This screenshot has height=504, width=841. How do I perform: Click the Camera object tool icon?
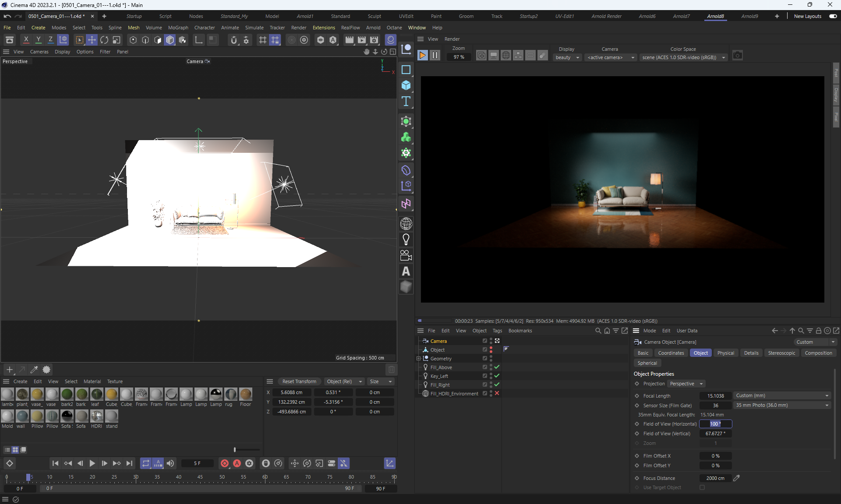tap(406, 255)
